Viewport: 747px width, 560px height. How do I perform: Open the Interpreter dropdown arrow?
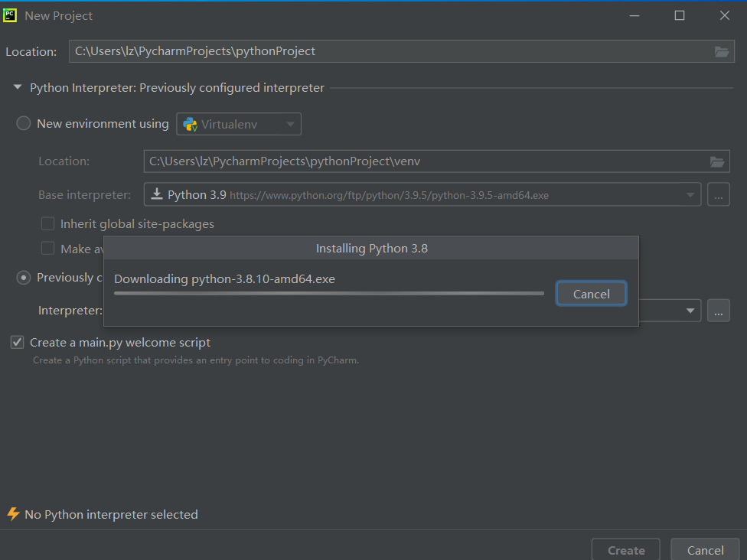click(x=690, y=311)
